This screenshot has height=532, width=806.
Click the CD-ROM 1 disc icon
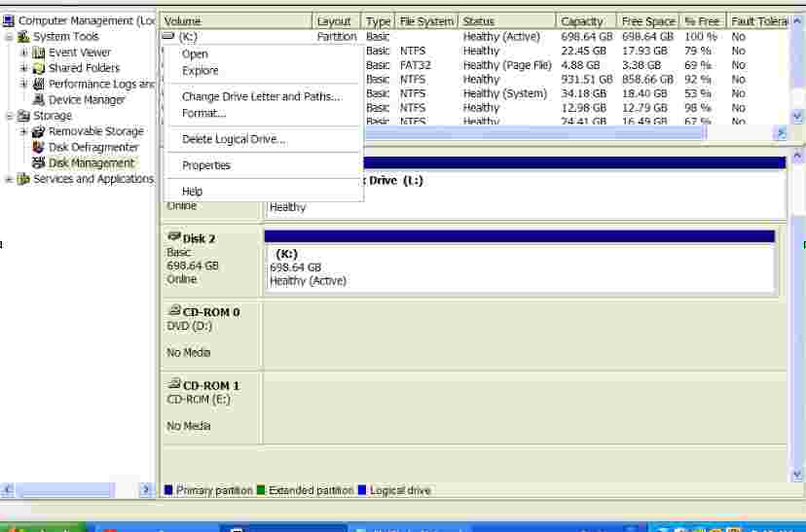[x=174, y=383]
